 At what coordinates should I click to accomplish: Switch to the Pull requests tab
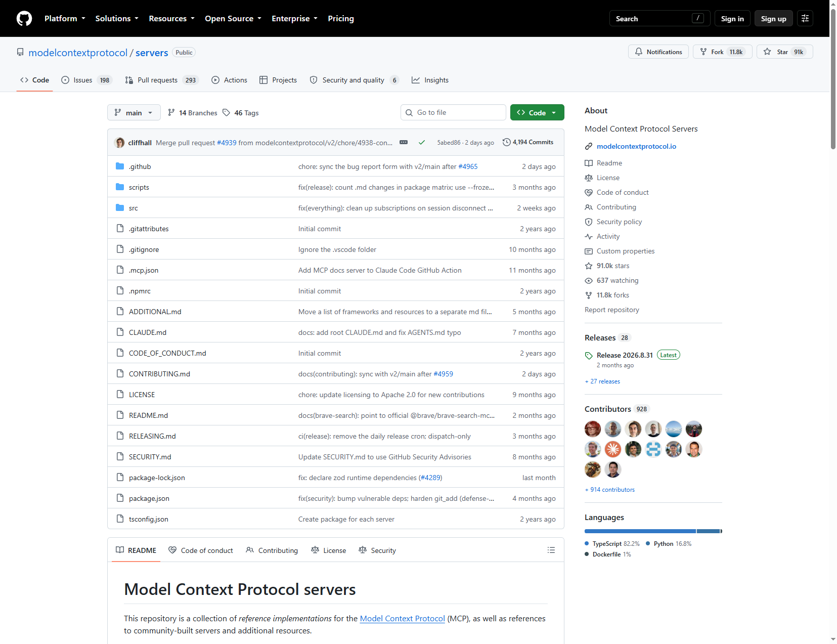click(x=162, y=80)
